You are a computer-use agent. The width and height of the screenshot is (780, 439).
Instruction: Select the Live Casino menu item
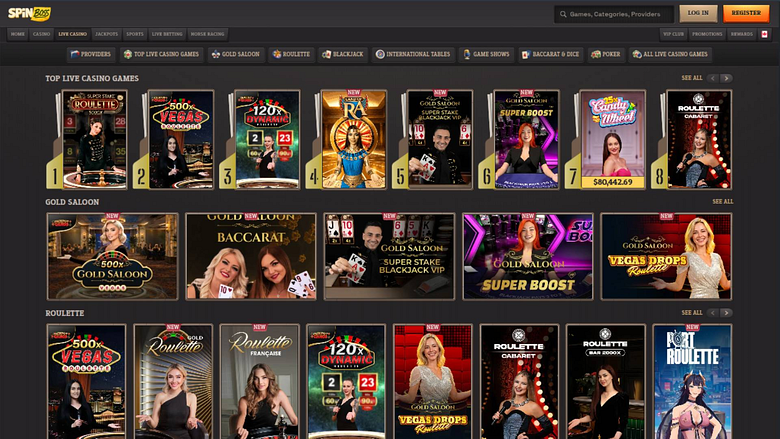tap(73, 34)
